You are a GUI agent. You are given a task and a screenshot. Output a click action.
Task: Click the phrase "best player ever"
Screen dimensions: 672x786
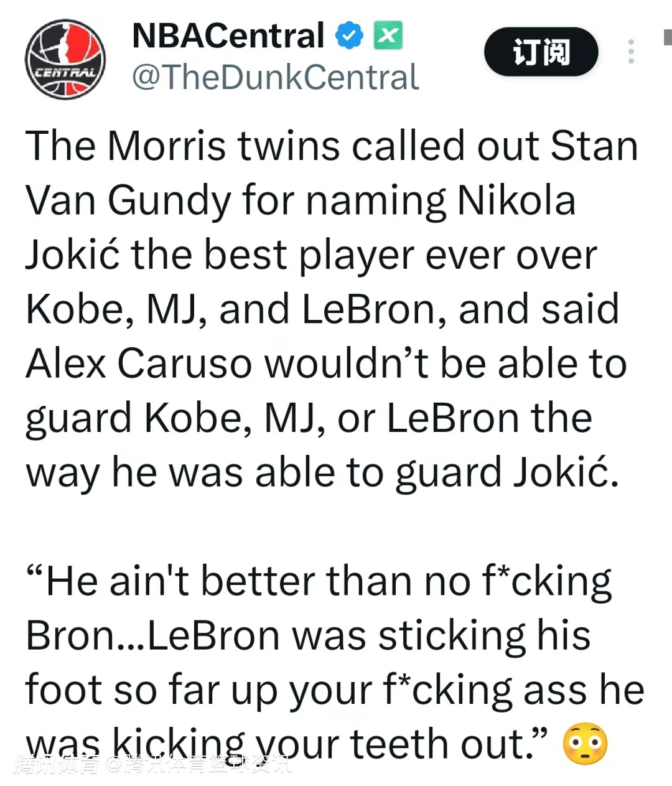click(355, 255)
